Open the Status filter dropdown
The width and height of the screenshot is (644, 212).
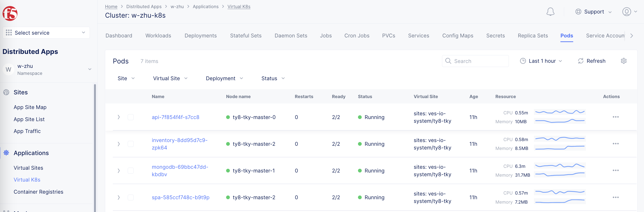[273, 78]
